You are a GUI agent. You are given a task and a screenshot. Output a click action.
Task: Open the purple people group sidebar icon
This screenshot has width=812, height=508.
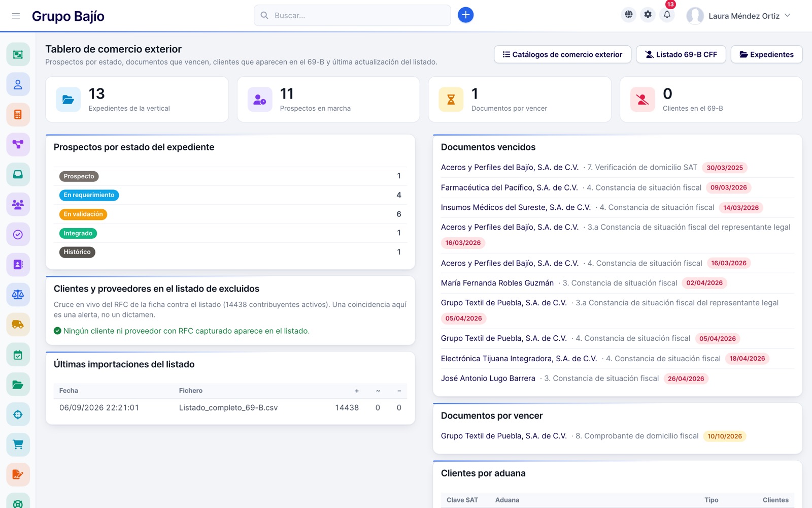18,204
